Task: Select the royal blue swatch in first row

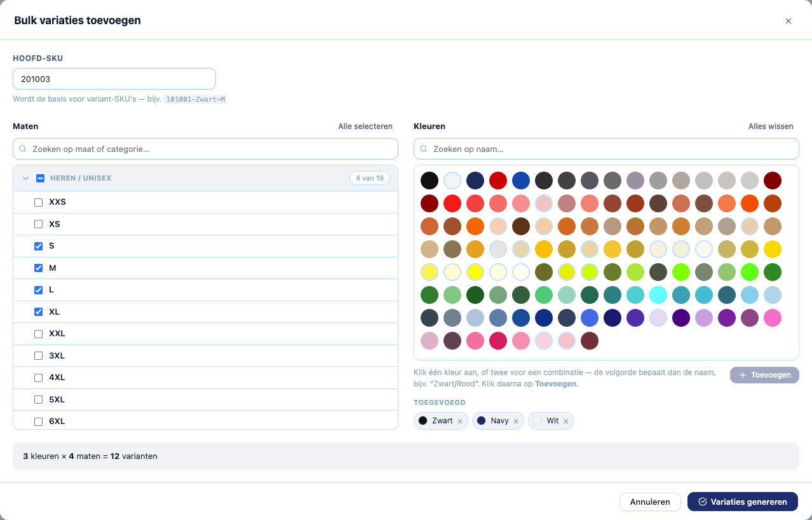Action: point(521,181)
